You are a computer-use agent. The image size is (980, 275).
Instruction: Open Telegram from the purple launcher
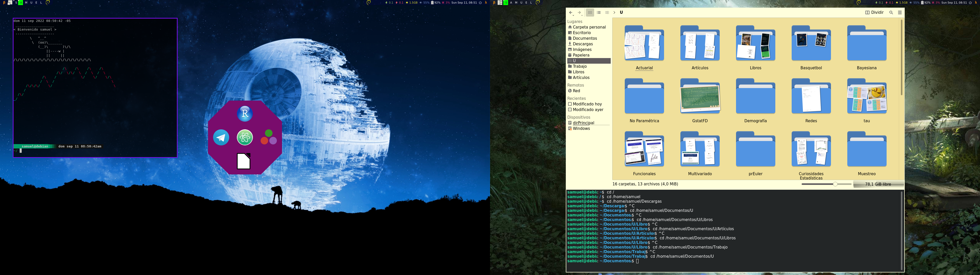pos(221,137)
